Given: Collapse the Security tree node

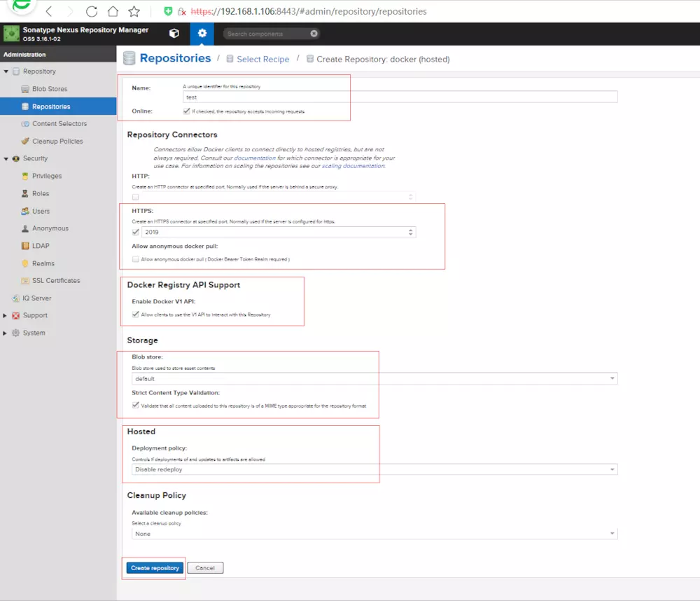Looking at the screenshot, I should point(6,158).
